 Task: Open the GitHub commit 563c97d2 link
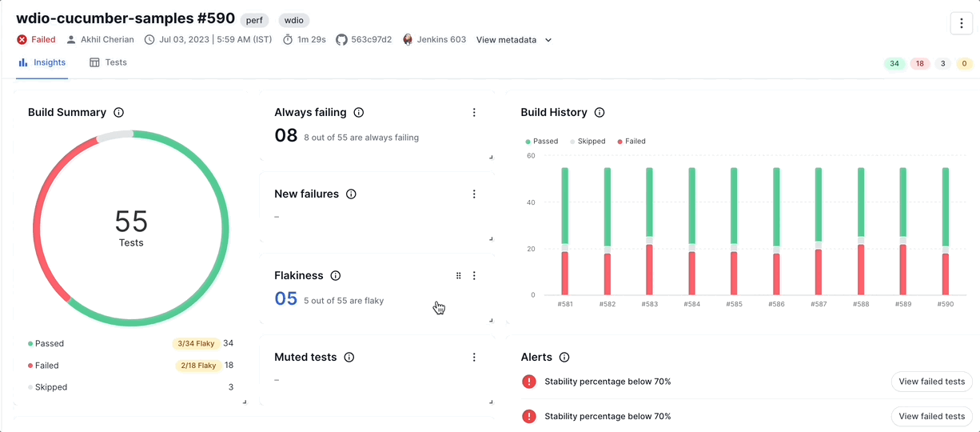tap(364, 40)
